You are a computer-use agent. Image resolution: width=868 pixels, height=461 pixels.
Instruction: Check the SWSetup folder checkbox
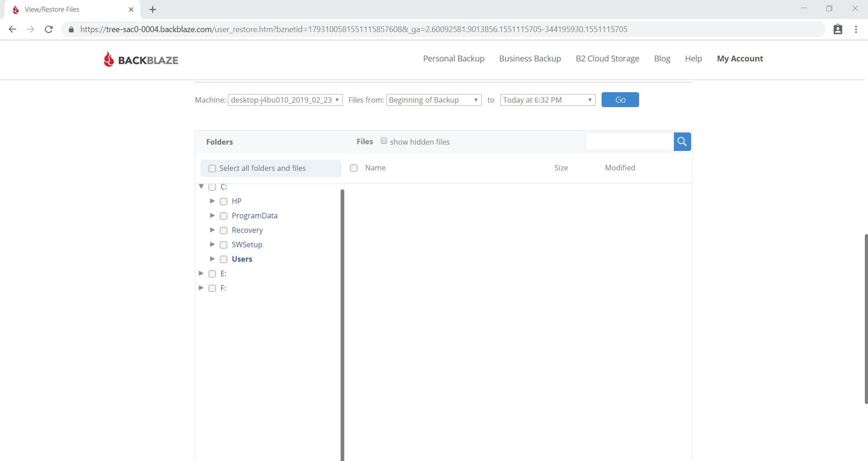(x=223, y=245)
